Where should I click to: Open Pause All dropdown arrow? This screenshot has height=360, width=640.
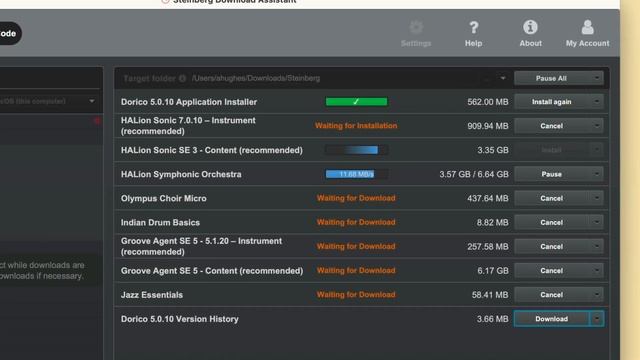[x=597, y=78]
